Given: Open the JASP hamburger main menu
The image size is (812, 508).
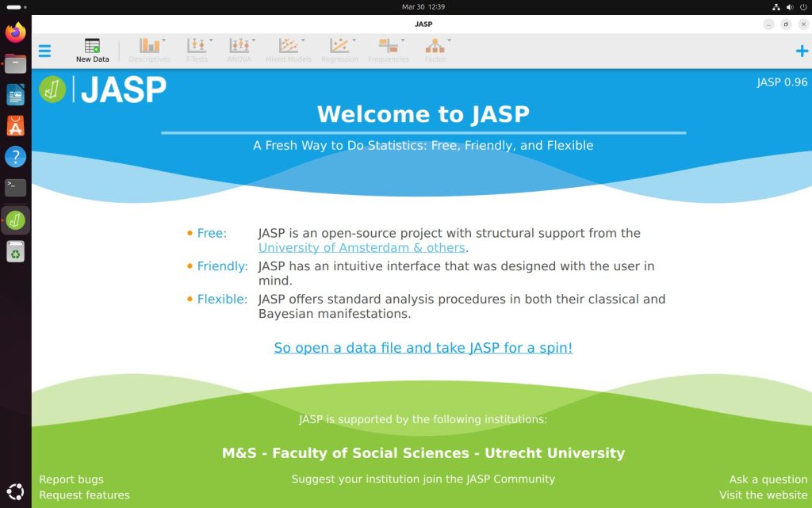Looking at the screenshot, I should (44, 51).
